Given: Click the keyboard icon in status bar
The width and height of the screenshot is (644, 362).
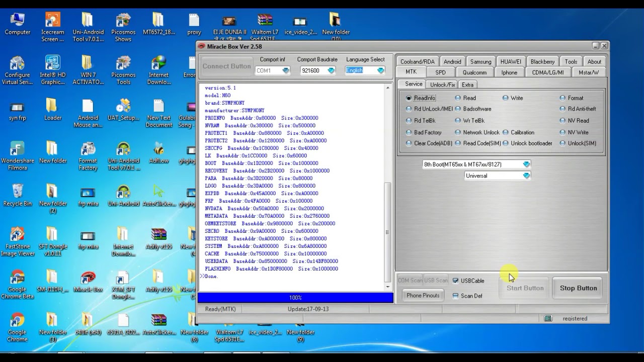Looking at the screenshot, I should 548,318.
